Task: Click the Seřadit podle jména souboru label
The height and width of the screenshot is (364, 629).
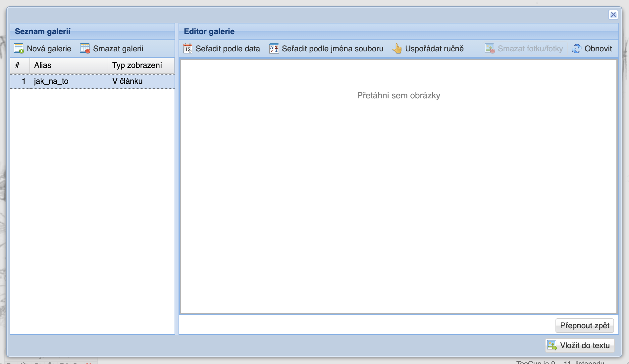Action: pos(332,49)
